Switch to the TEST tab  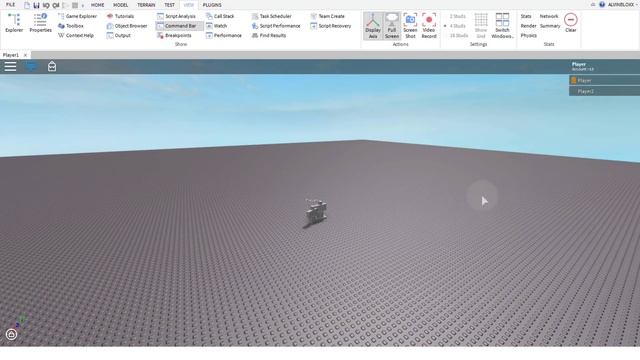pyautogui.click(x=169, y=5)
